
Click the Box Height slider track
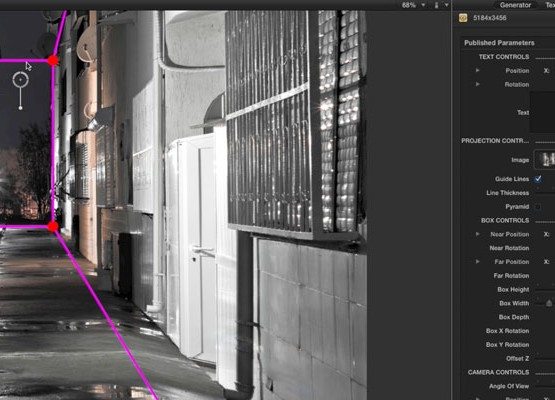click(545, 290)
